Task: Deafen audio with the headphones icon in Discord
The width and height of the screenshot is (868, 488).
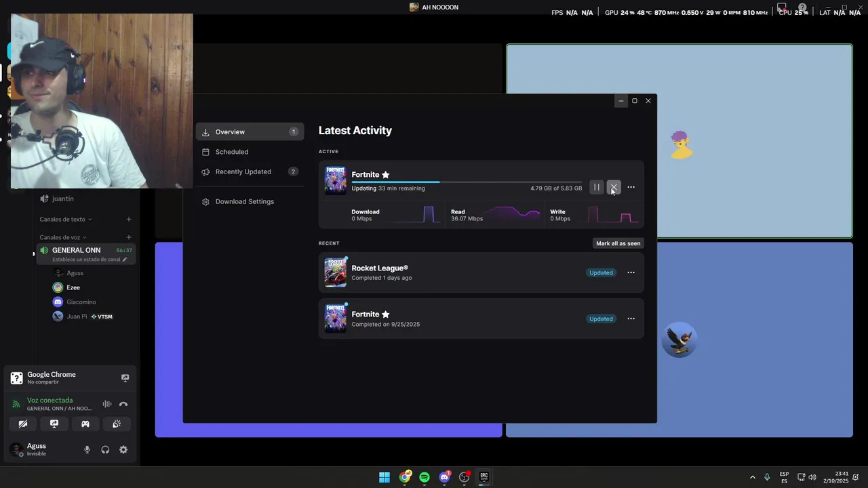Action: [x=105, y=449]
